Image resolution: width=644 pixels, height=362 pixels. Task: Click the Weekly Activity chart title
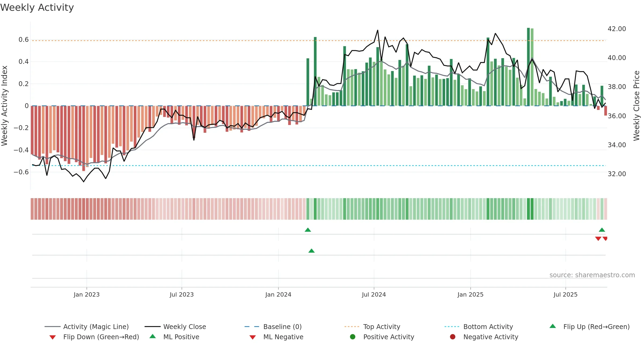[x=37, y=8]
